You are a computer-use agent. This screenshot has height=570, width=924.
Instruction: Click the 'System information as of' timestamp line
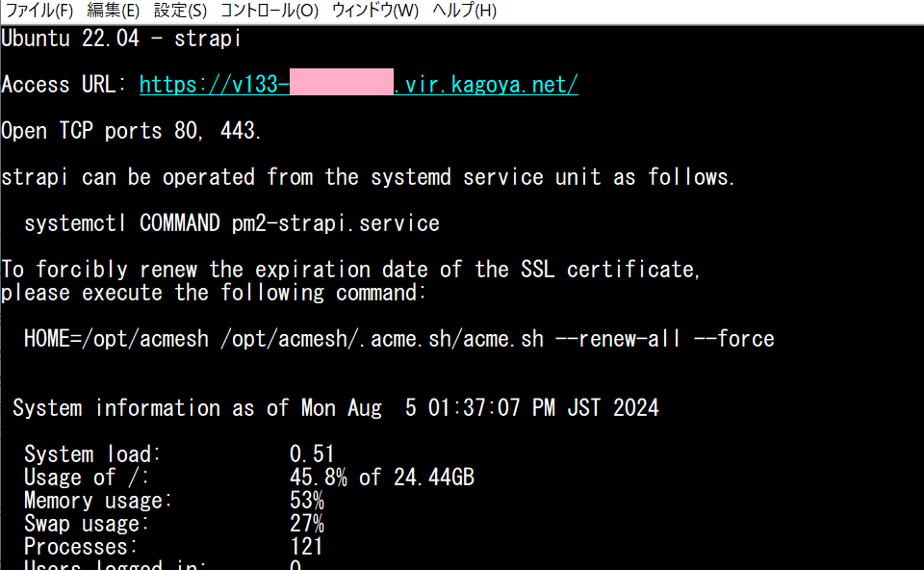[x=336, y=408]
